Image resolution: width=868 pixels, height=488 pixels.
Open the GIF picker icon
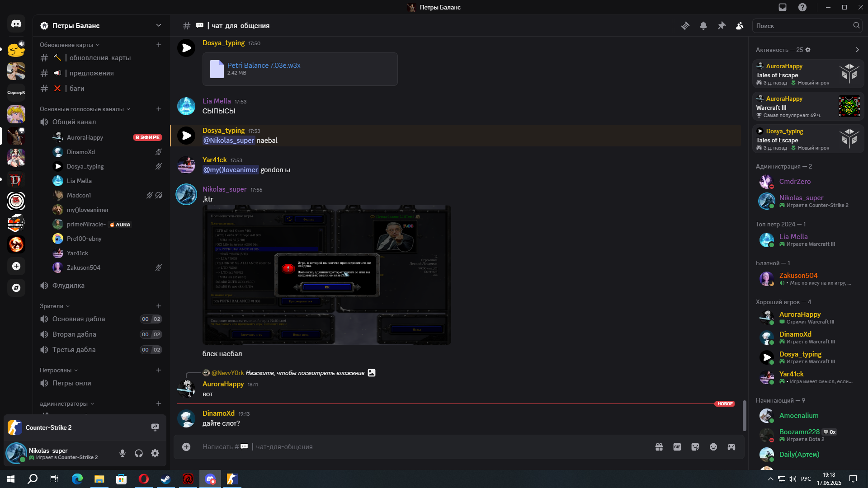[677, 447]
